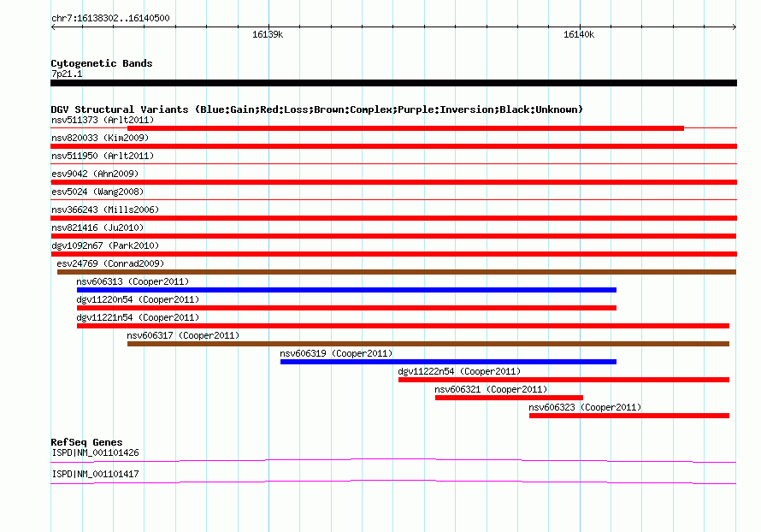This screenshot has height=532, width=761.
Task: Open variant nsv366243 (Mills2006) label
Action: click(105, 210)
